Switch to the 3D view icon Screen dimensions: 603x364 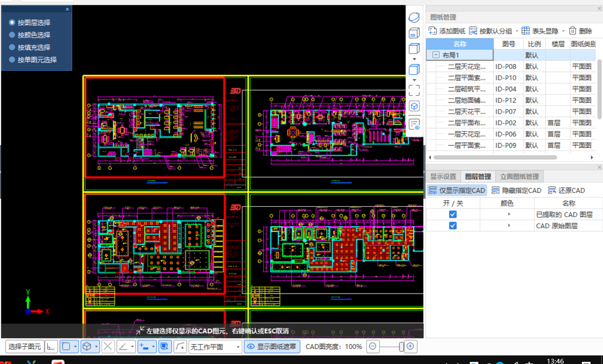[x=414, y=33]
